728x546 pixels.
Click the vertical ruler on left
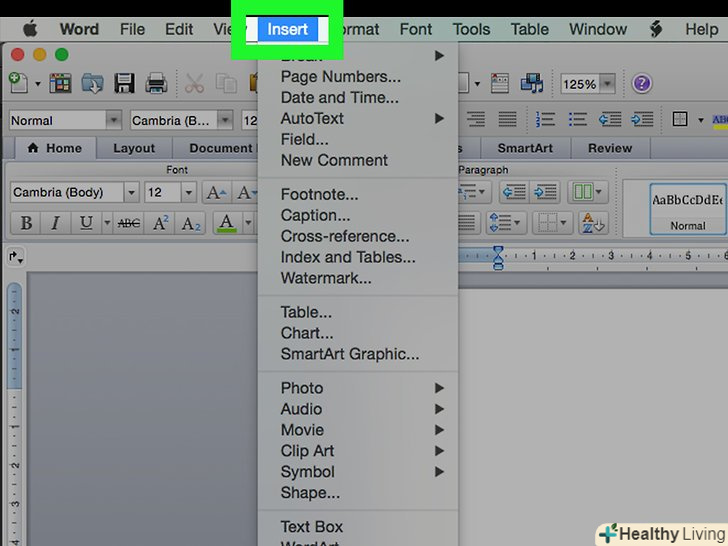pyautogui.click(x=14, y=413)
